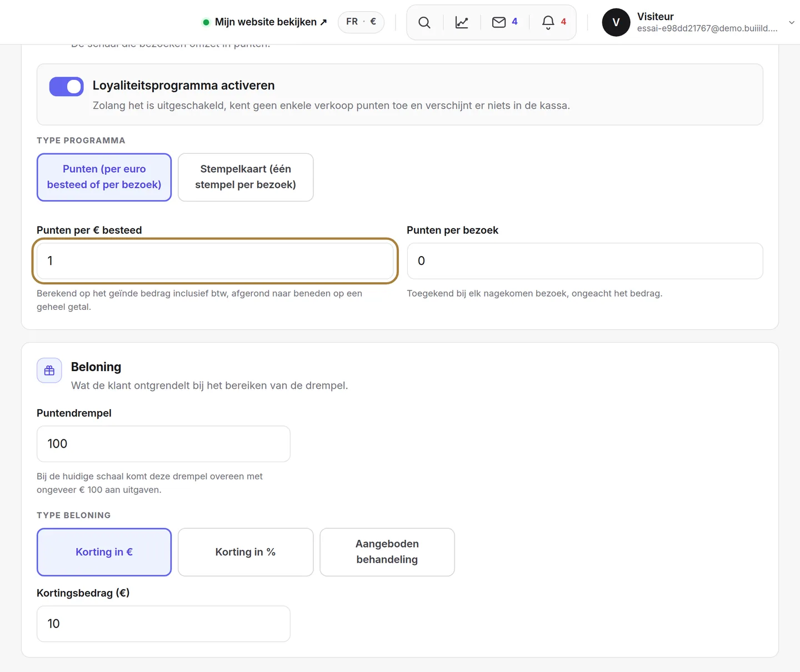Click the Beloning section heading
This screenshot has height=672, width=800.
pyautogui.click(x=96, y=367)
